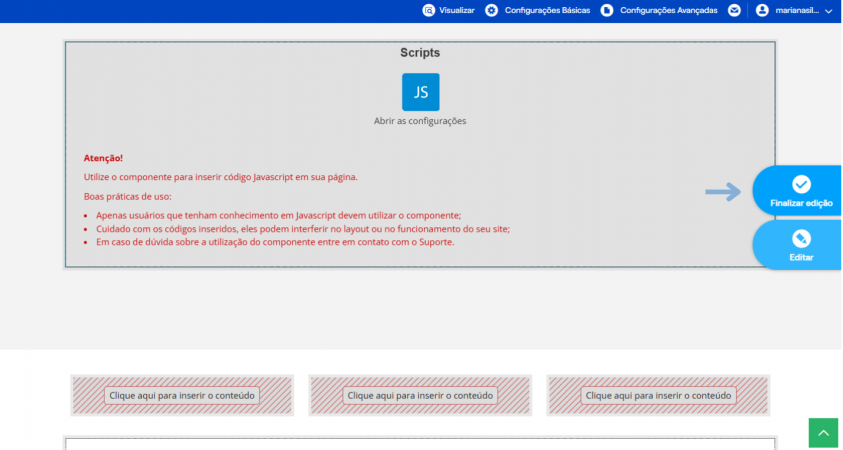Select the Visualizar menu label

(457, 11)
